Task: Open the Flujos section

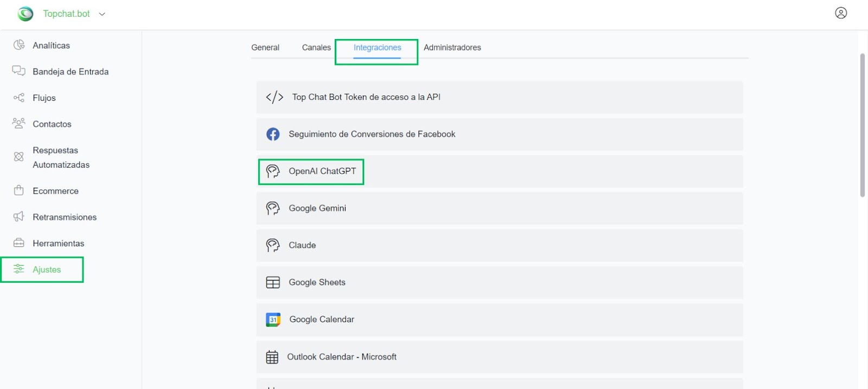Action: click(44, 98)
